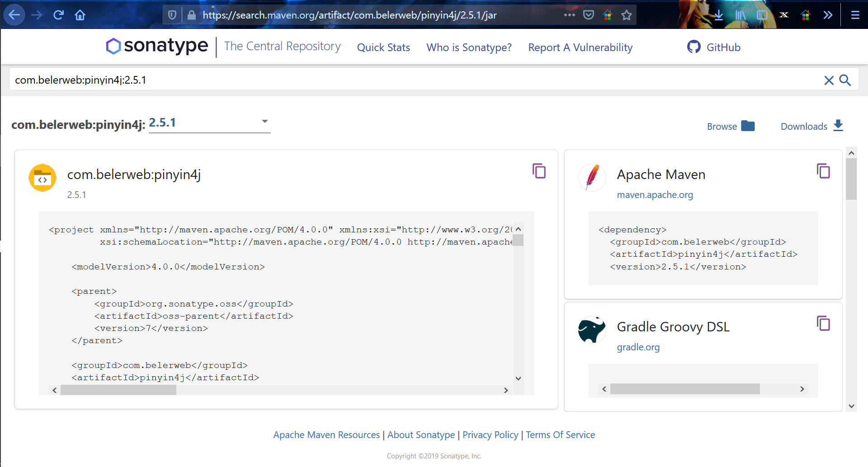Open page actions three-dot menu
The width and height of the screenshot is (868, 467).
[x=569, y=15]
